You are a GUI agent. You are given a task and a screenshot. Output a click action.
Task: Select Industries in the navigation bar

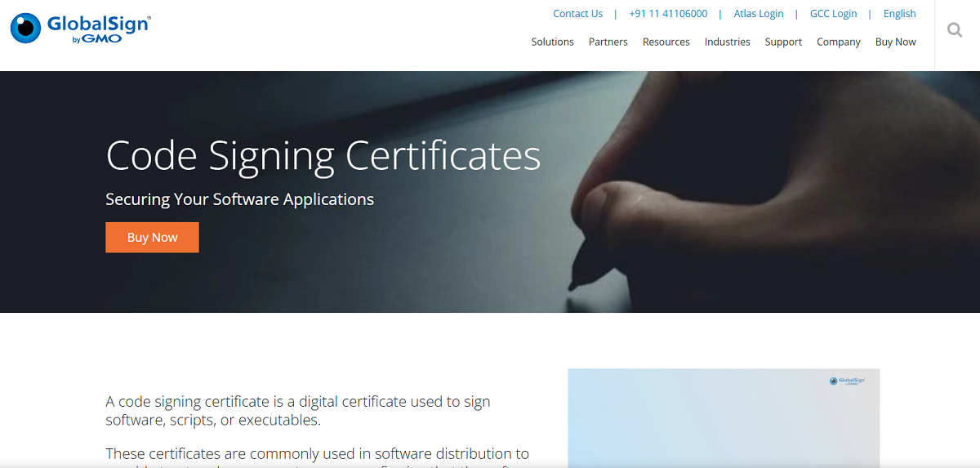tap(727, 42)
